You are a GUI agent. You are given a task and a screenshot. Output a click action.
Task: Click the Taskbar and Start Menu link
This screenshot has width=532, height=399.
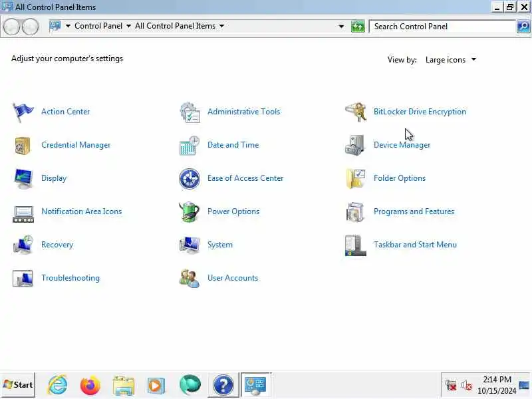point(415,245)
